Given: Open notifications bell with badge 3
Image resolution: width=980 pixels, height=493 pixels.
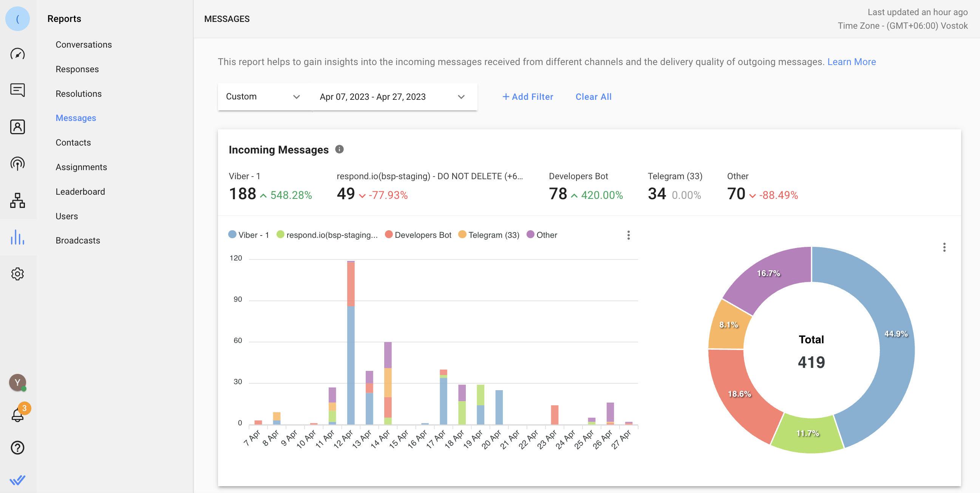Looking at the screenshot, I should pos(17,415).
